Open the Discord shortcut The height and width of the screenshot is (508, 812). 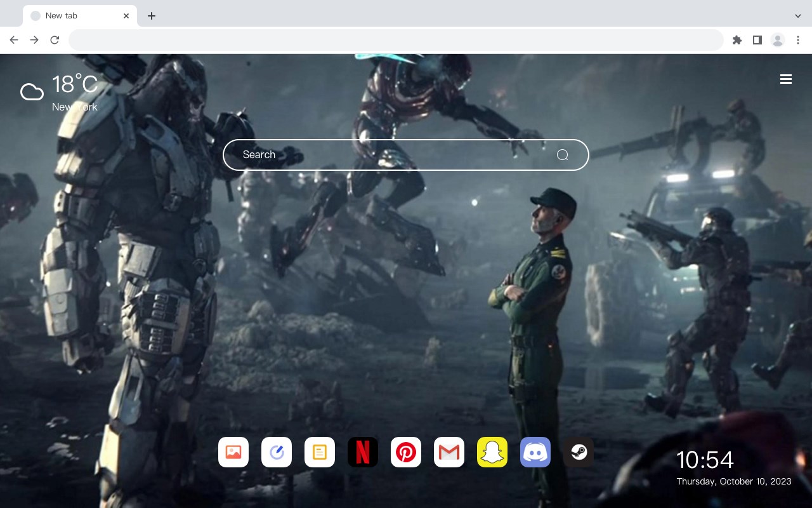(535, 452)
